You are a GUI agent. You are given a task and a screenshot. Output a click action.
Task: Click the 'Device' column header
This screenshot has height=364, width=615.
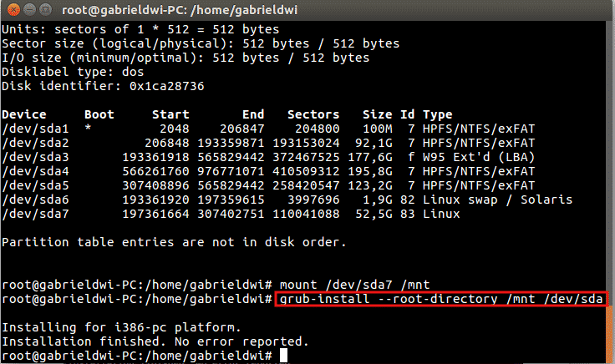click(x=24, y=114)
